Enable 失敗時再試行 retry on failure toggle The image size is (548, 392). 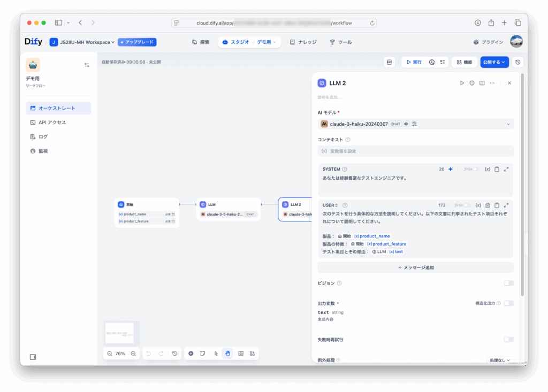pos(508,340)
